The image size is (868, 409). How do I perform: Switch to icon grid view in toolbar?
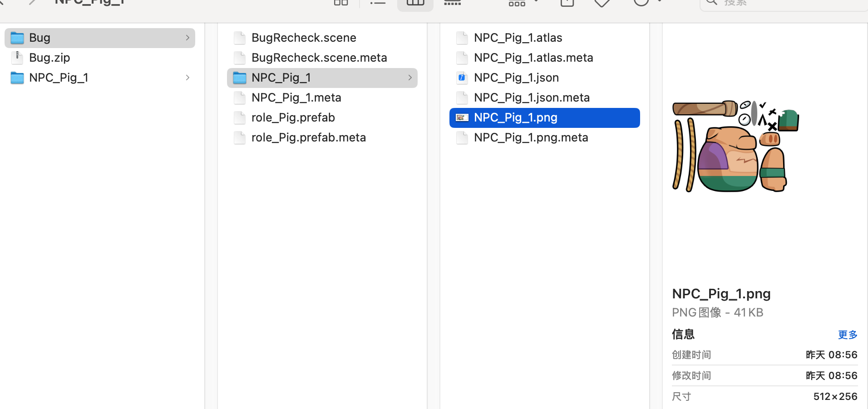340,3
